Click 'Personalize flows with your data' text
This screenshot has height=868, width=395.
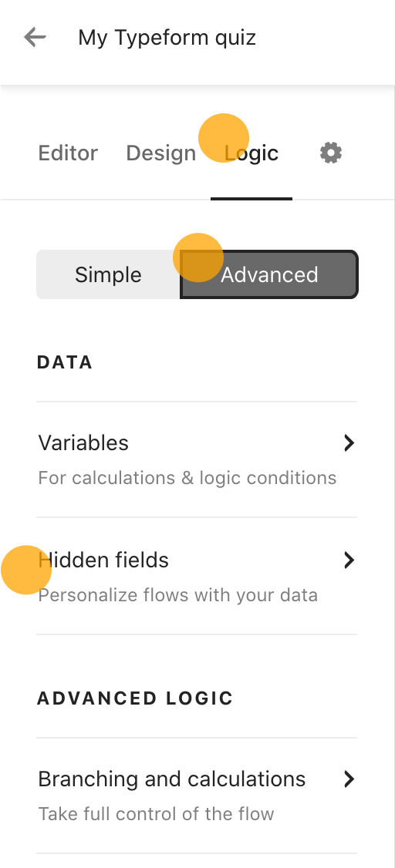(x=178, y=595)
